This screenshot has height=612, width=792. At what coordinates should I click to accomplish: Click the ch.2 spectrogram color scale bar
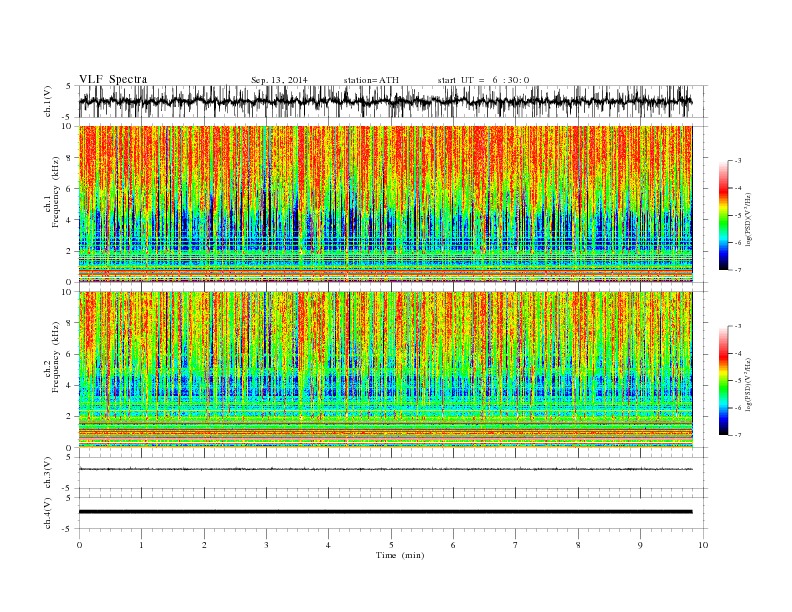[x=723, y=380]
